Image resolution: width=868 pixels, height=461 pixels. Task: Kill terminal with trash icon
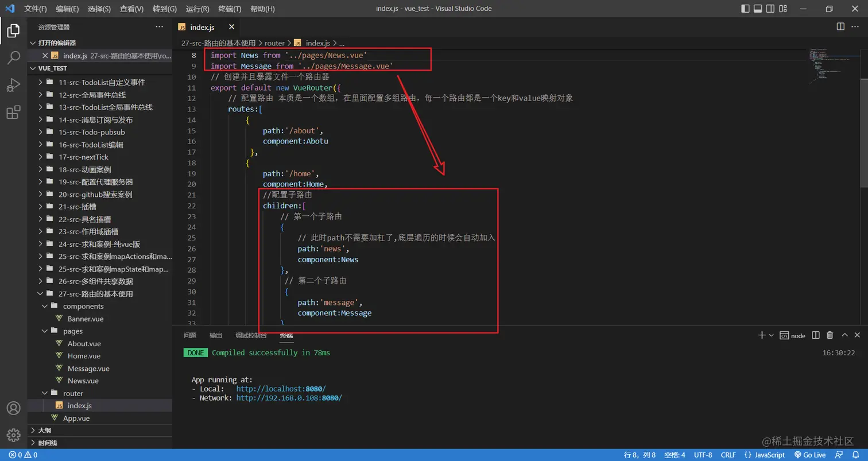click(830, 335)
